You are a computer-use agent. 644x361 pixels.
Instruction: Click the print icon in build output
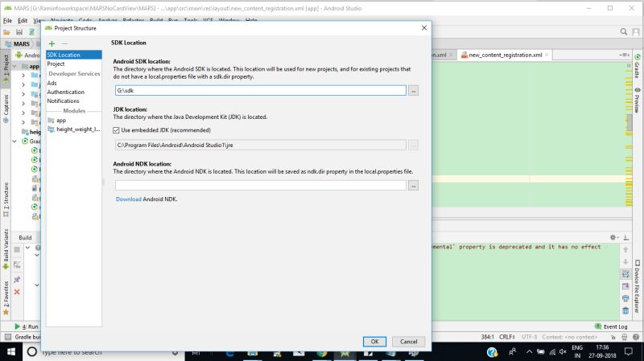coord(625,298)
